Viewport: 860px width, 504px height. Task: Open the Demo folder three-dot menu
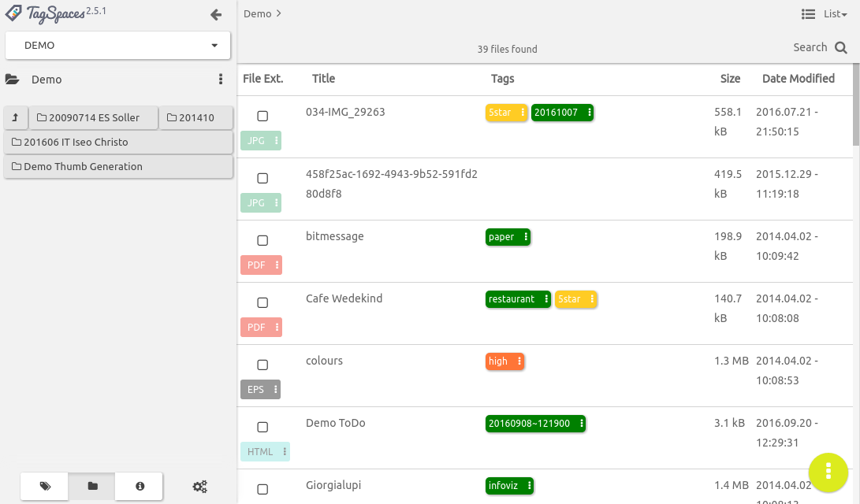point(221,80)
